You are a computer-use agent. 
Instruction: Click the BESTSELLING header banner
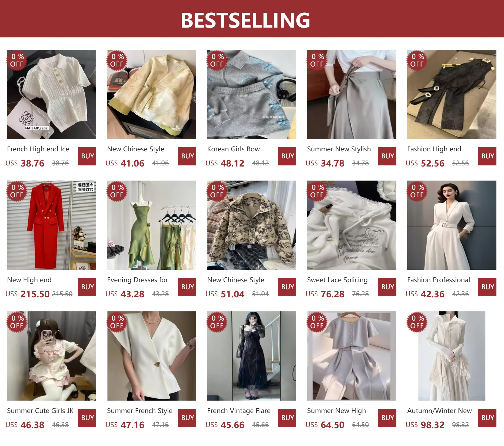coord(252,19)
